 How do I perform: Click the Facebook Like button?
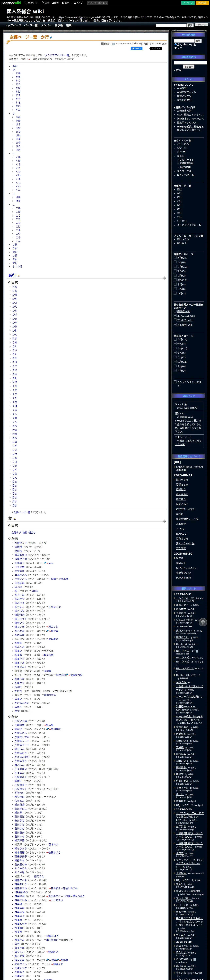(136, 49)
